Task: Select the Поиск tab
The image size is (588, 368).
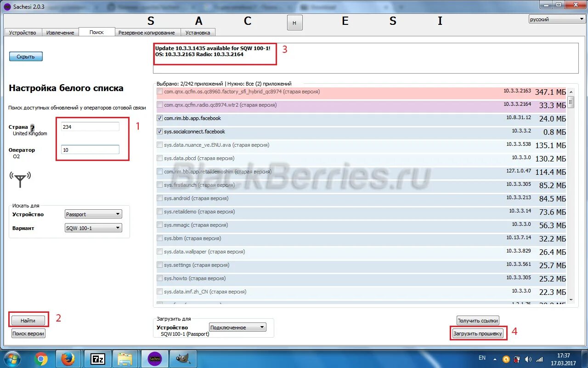Action: (96, 32)
